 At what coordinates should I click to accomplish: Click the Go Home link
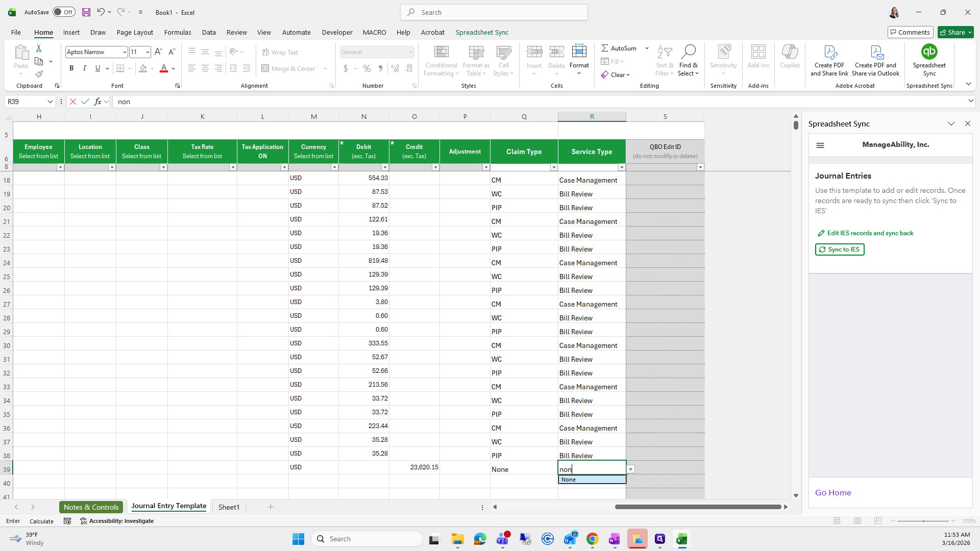[x=832, y=493]
